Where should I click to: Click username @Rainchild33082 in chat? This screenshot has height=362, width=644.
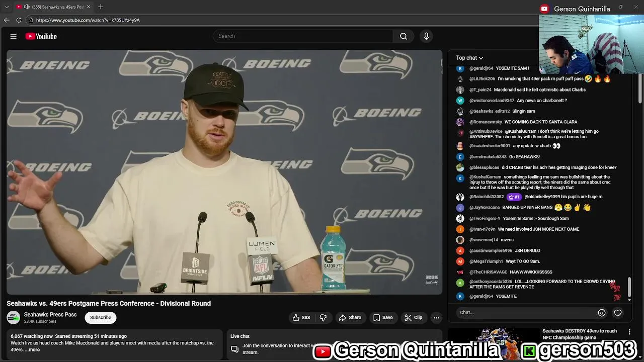pyautogui.click(x=487, y=197)
